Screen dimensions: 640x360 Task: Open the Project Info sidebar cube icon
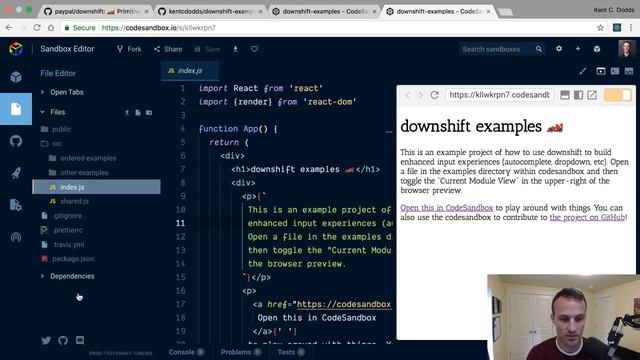(x=16, y=77)
